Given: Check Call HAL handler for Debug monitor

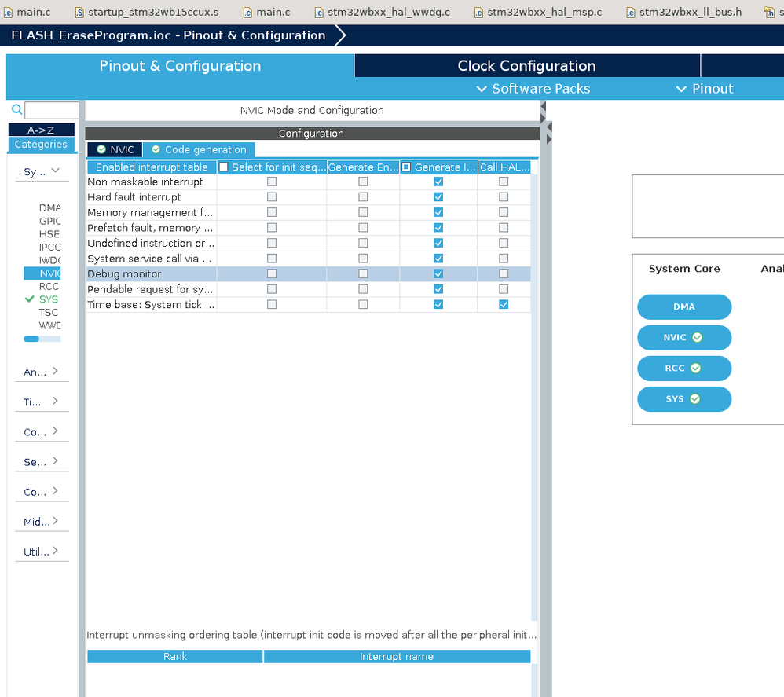Looking at the screenshot, I should (504, 273).
